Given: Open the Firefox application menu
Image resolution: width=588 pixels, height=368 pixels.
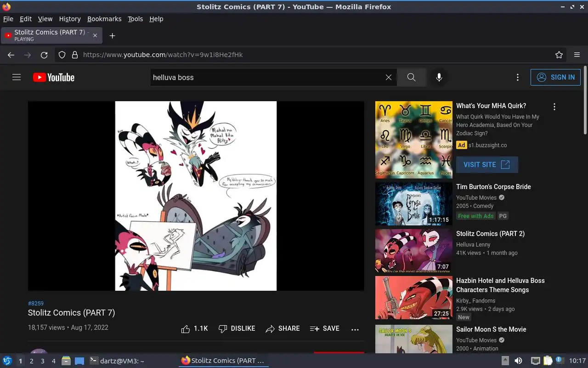Looking at the screenshot, I should 577,55.
